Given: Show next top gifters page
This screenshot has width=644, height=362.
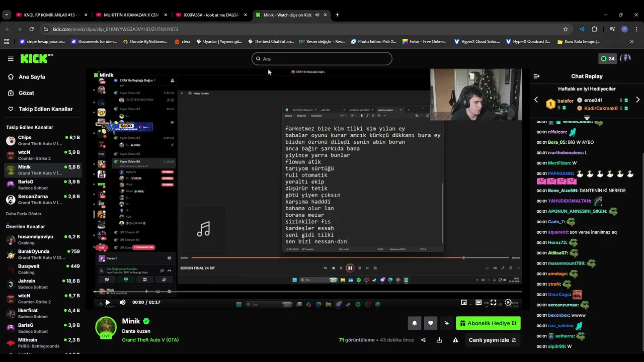Looking at the screenshot, I should pos(637,100).
